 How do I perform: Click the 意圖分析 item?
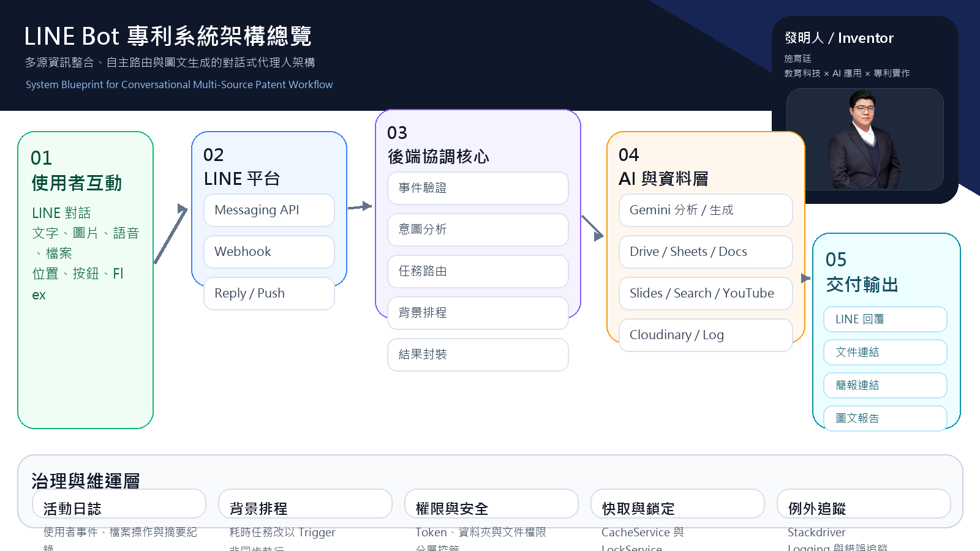(x=478, y=230)
